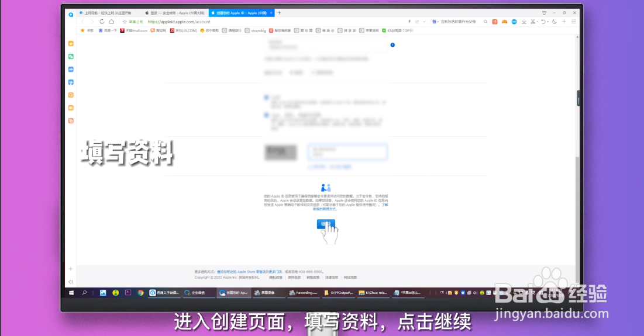Screen dimensions: 644x336
Task: Reload the page with the refresh icon
Action: point(102,22)
